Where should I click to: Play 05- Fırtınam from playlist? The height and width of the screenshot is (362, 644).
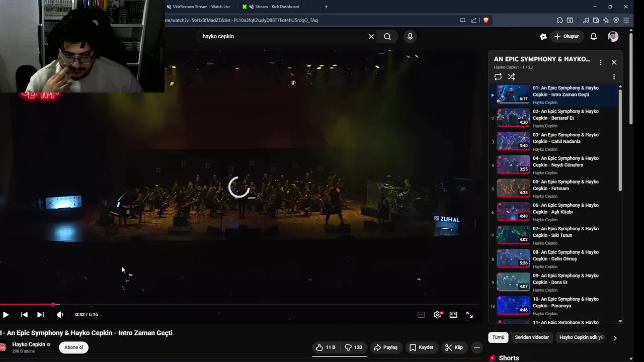(x=553, y=189)
